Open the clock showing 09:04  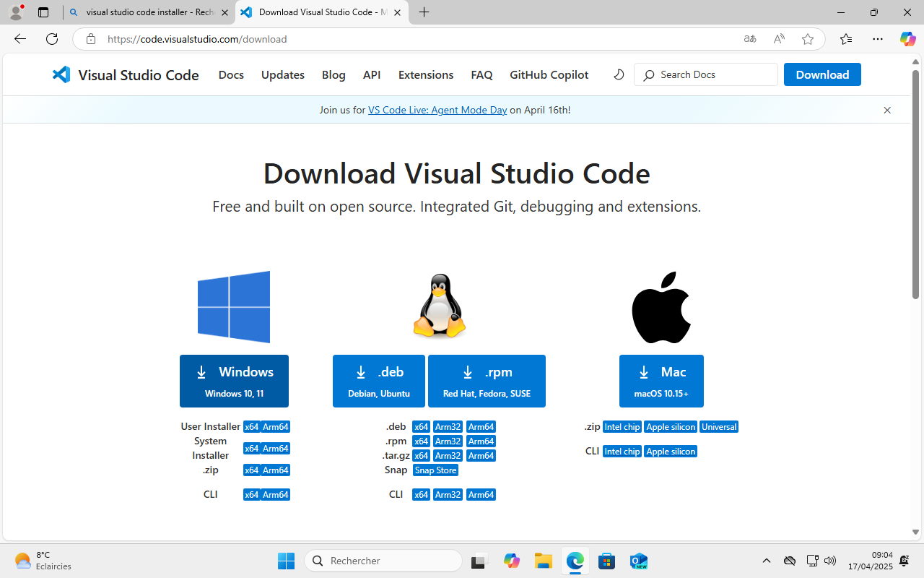pyautogui.click(x=871, y=561)
